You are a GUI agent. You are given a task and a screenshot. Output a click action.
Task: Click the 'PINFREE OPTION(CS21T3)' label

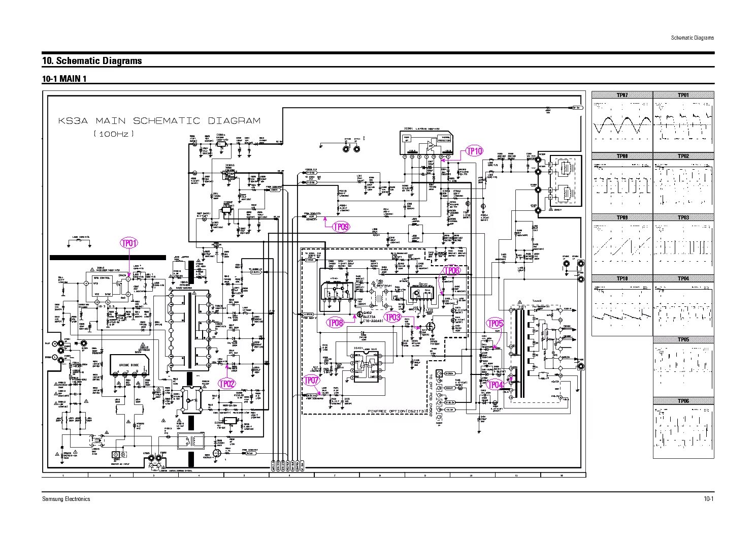[396, 411]
